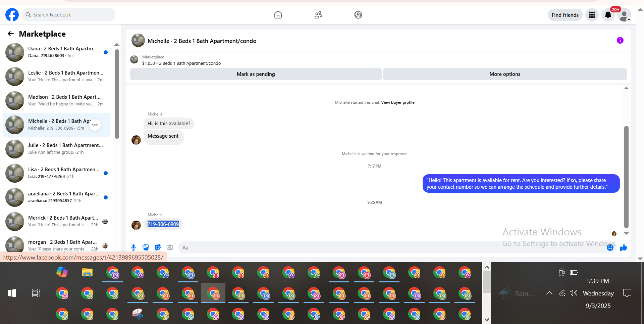Open File Explorer from the taskbar
Image resolution: width=644 pixels, height=324 pixels.
(87, 272)
